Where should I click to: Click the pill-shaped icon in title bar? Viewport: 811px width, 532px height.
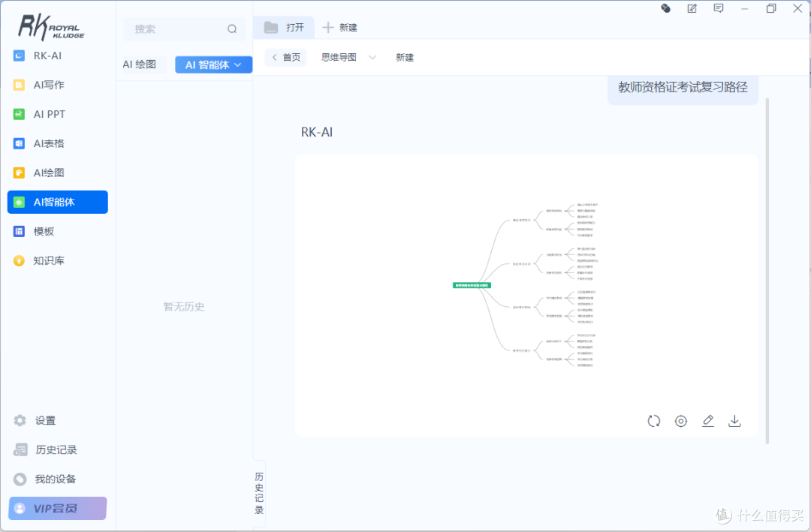[x=665, y=8]
